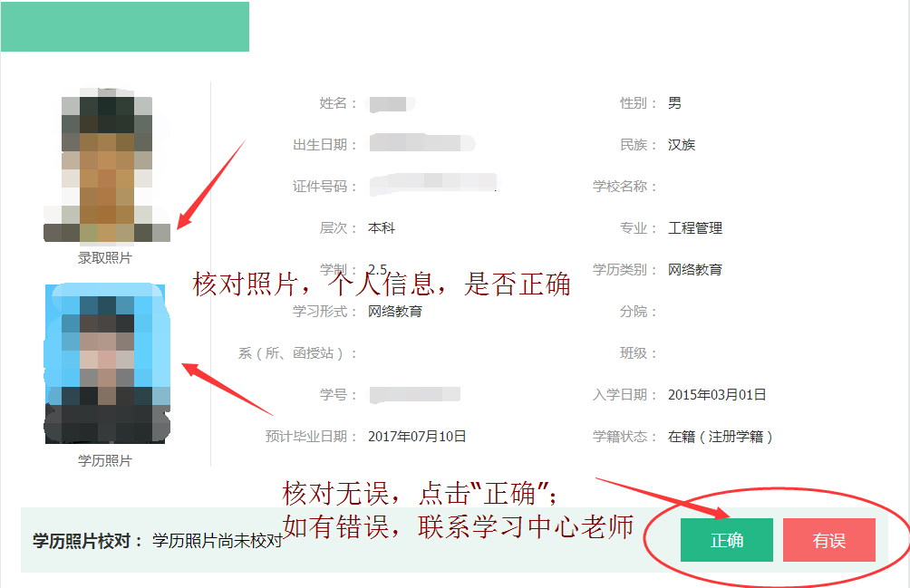The image size is (910, 588).
Task: Click the 2015年03月01日 enrollment date
Action: [x=717, y=395]
